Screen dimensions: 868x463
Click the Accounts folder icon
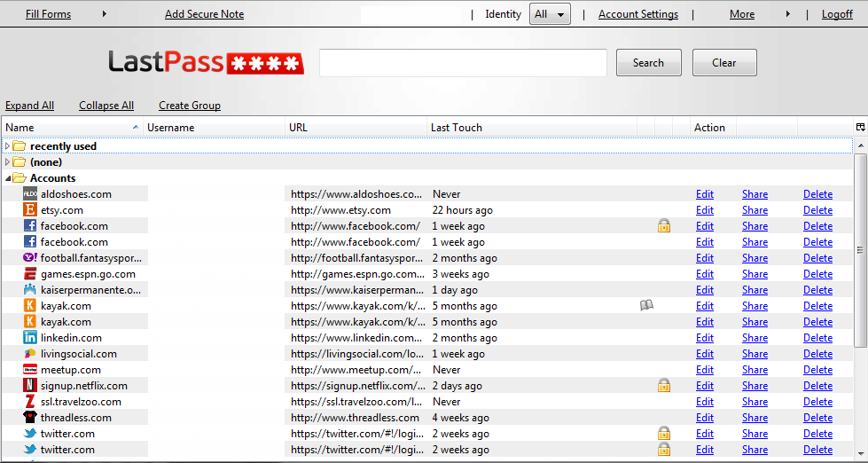click(x=20, y=177)
